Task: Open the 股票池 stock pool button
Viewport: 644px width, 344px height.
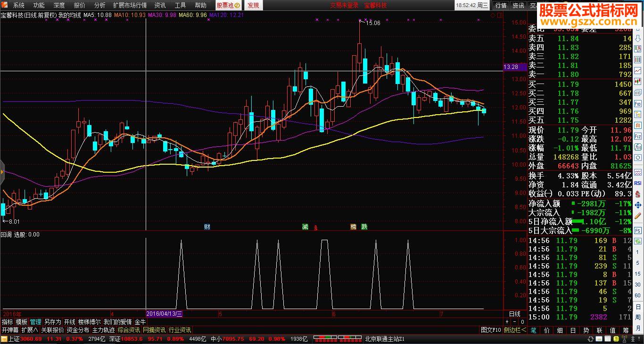Action: click(229, 5)
